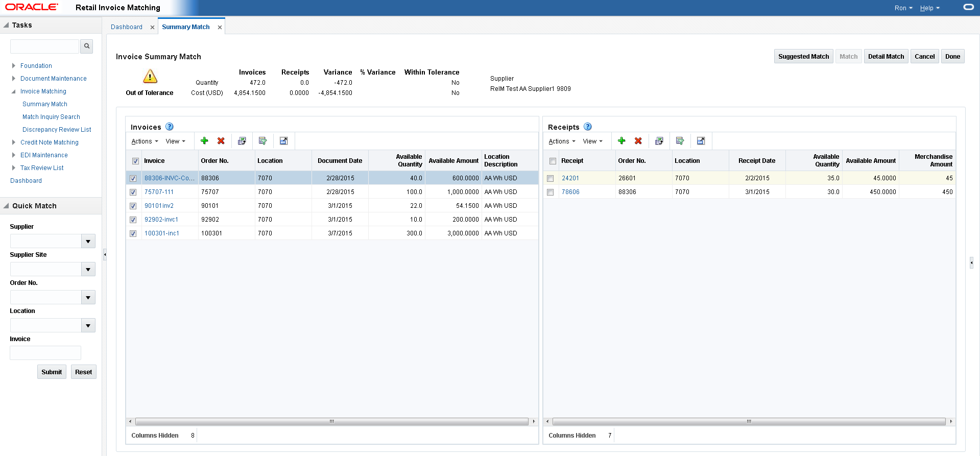980x456 pixels.
Task: Uncheck the checkbox for invoice 75707-111
Action: pos(133,193)
